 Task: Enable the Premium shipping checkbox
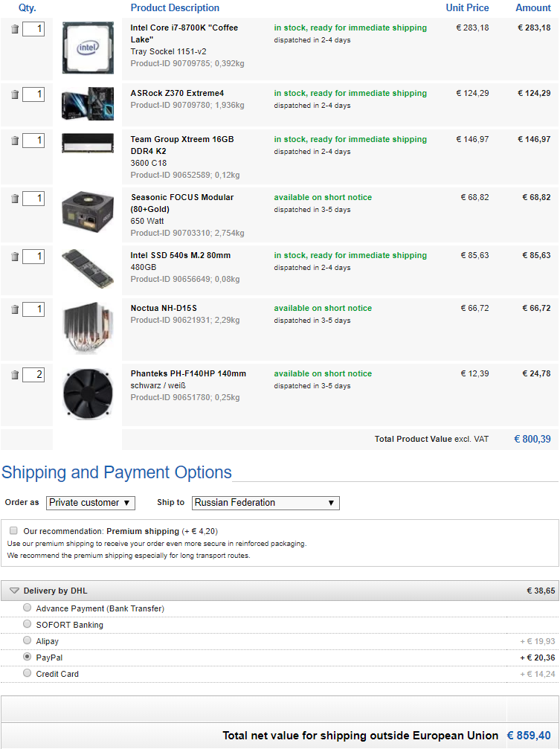click(x=14, y=531)
